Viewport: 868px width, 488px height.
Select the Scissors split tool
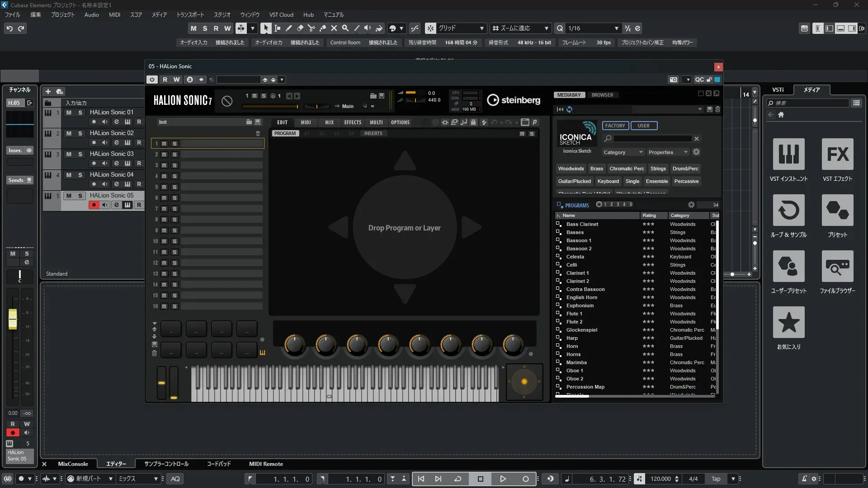pyautogui.click(x=311, y=28)
